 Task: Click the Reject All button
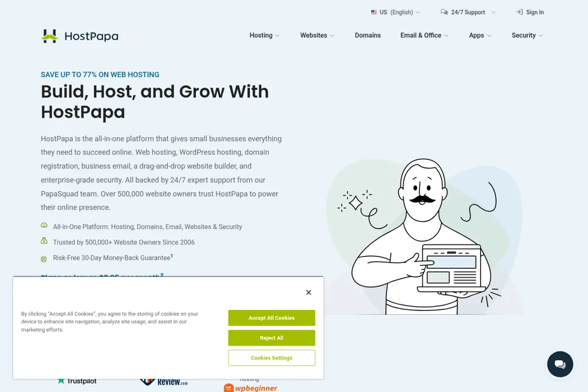coord(271,338)
